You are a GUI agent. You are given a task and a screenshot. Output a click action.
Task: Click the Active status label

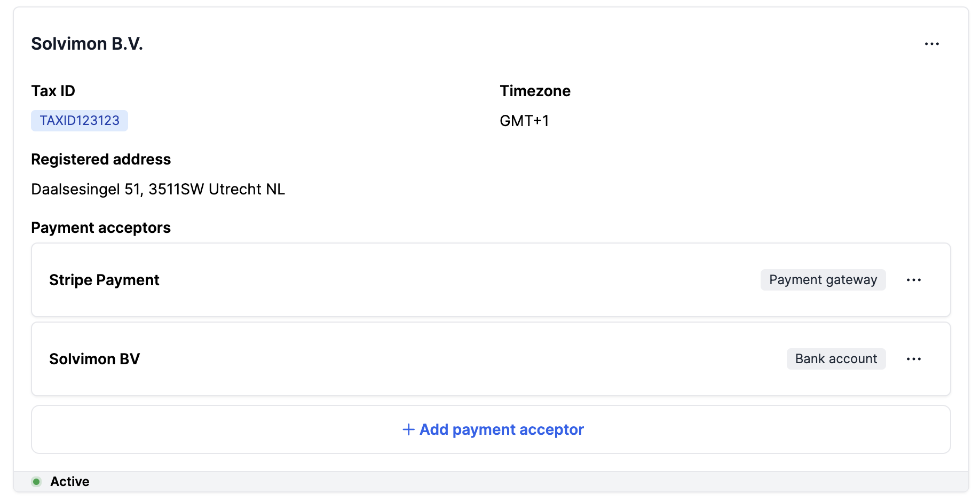click(x=70, y=482)
